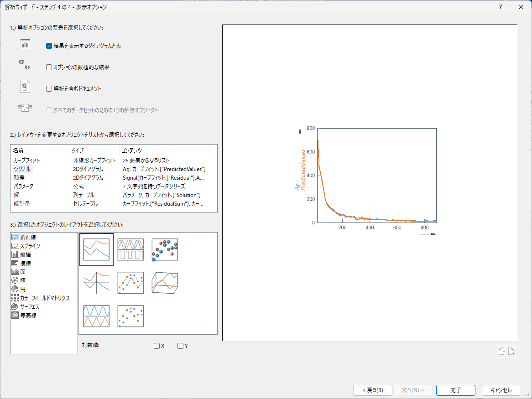Select the 残差 row in object list

click(19, 177)
